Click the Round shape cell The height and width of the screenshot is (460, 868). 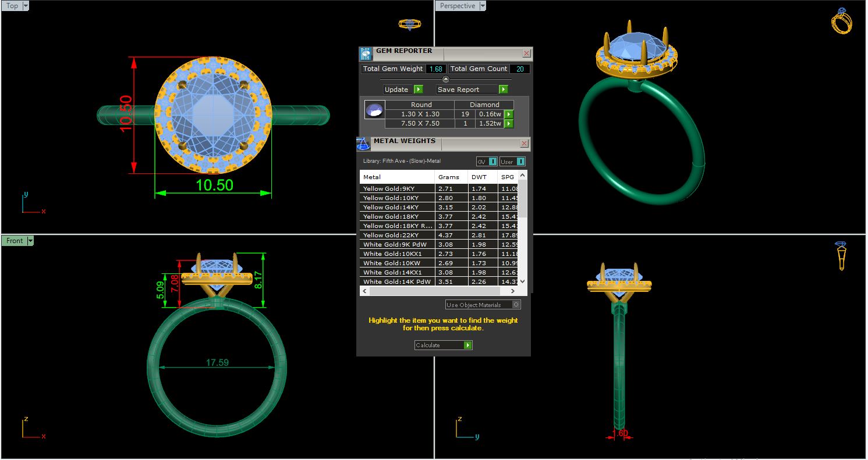coord(421,105)
